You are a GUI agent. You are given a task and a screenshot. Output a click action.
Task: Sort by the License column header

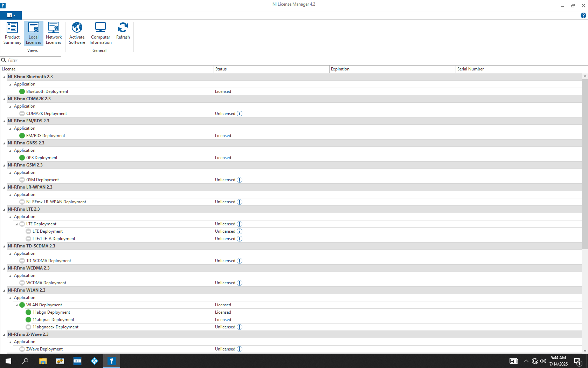107,69
